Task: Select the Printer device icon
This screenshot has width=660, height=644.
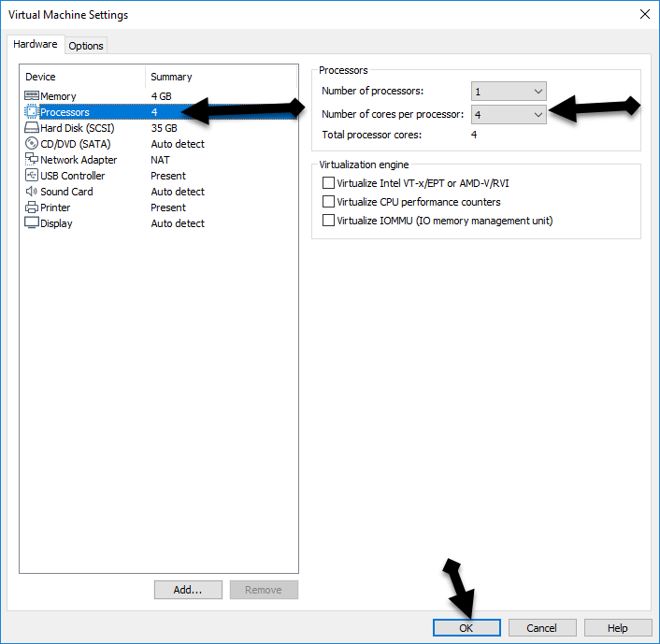Action: [x=32, y=208]
